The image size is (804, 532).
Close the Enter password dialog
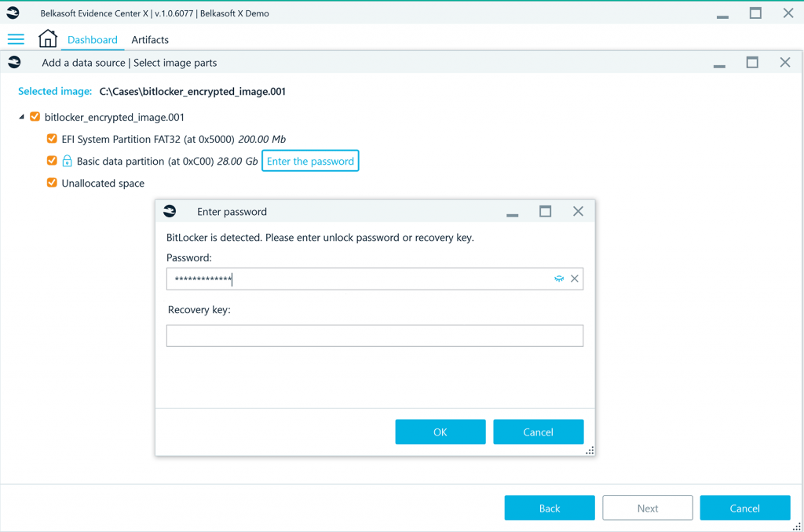[x=578, y=211]
